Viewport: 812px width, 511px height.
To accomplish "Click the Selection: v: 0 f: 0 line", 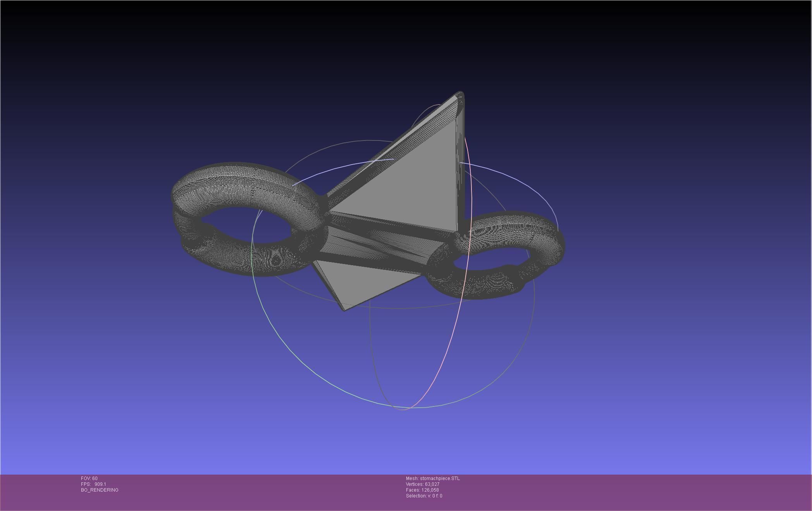I will tap(424, 496).
